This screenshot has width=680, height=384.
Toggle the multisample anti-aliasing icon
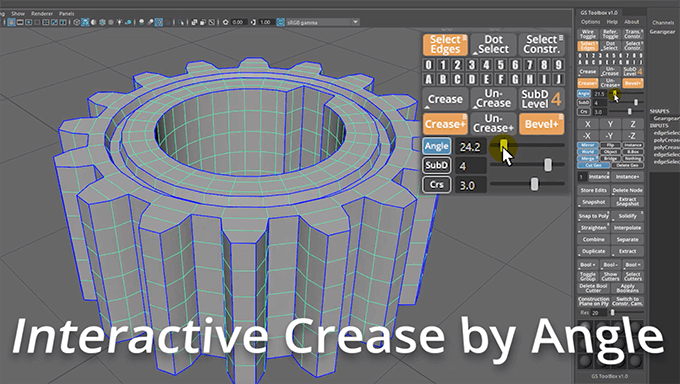coord(159,22)
